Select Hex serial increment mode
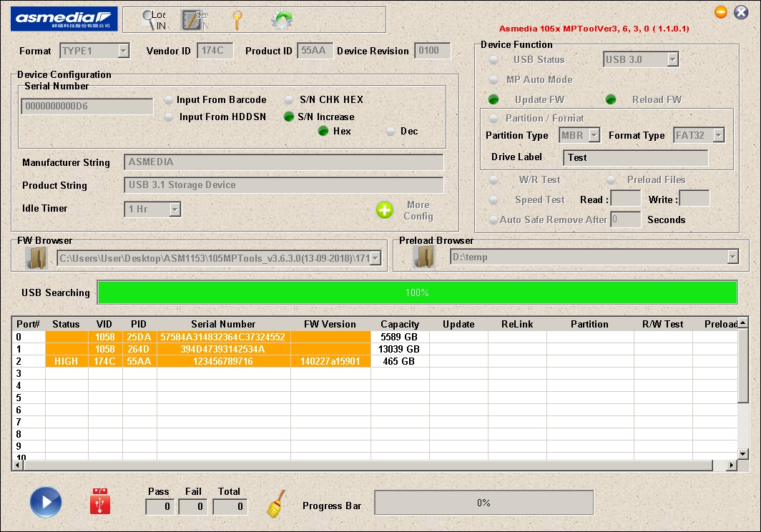Viewport: 761px width, 532px height. pyautogui.click(x=323, y=131)
